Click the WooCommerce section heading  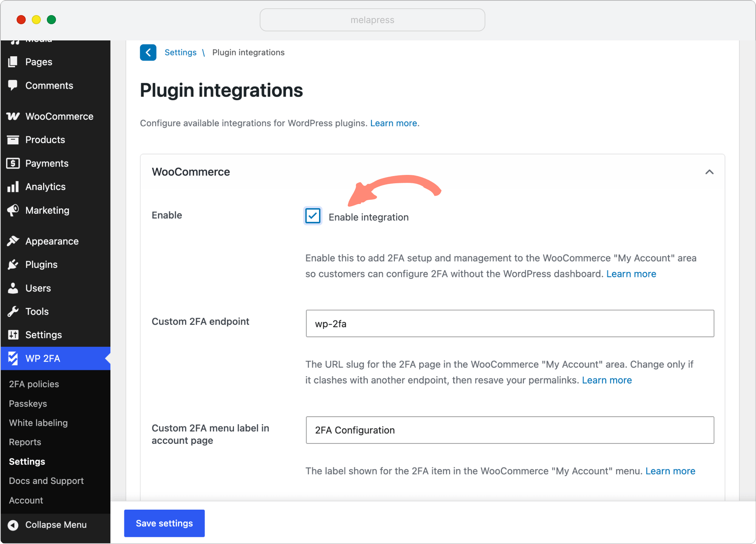click(x=191, y=172)
